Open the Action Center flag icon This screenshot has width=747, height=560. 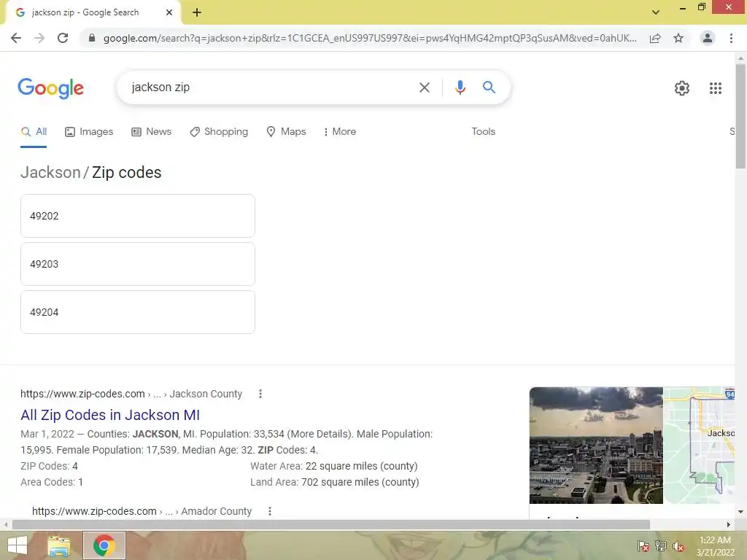pyautogui.click(x=643, y=545)
